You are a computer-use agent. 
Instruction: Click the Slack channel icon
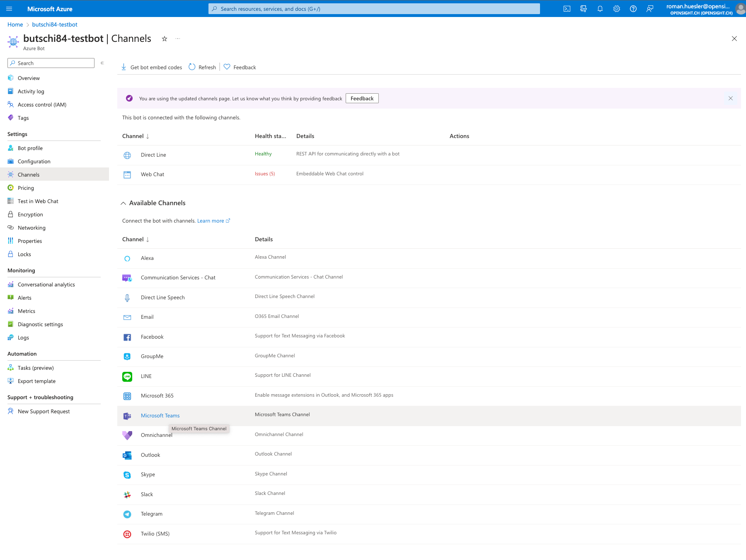127,495
